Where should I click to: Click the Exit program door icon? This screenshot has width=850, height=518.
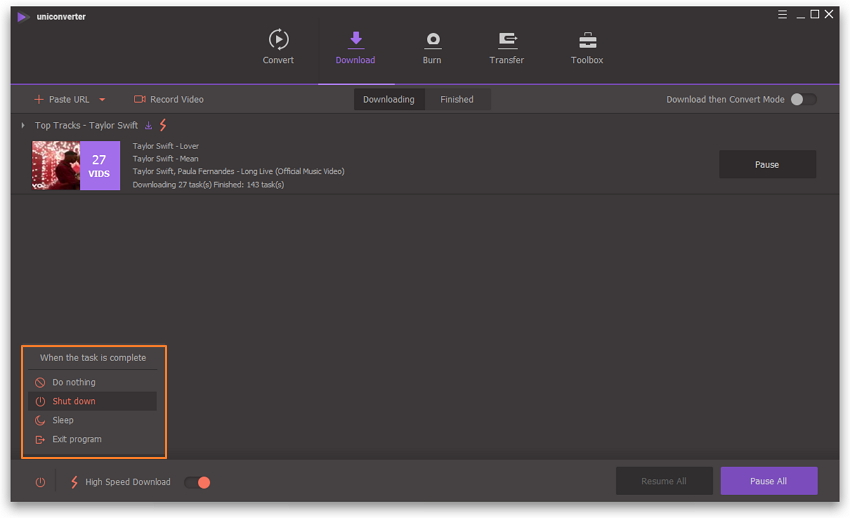click(40, 439)
